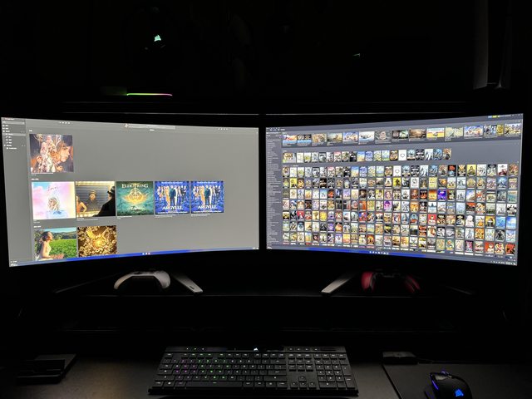This screenshot has width=532, height=399.
Task: Click the collage artwork in the top row
Action: (x=52, y=153)
